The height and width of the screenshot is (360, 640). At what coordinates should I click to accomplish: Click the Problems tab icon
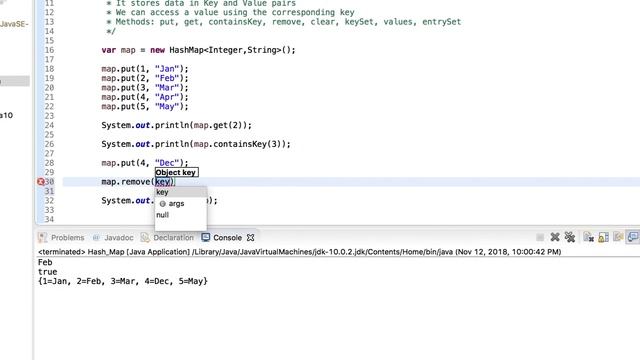coord(42,238)
